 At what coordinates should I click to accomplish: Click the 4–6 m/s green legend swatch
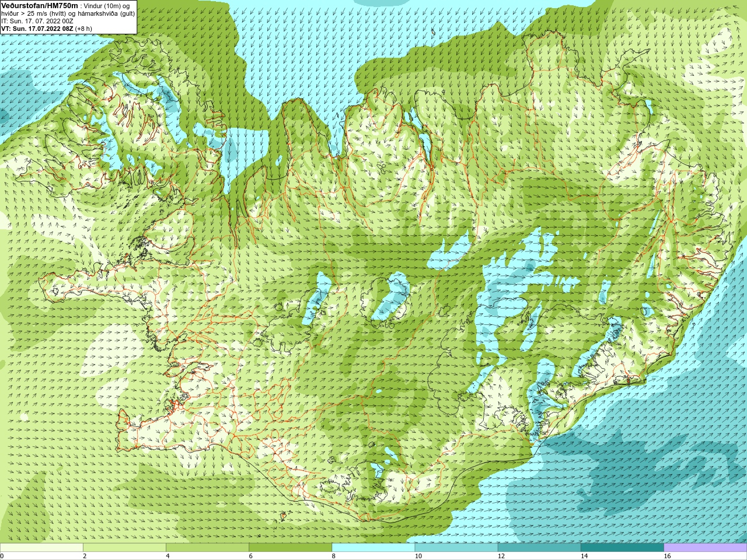tap(207, 548)
